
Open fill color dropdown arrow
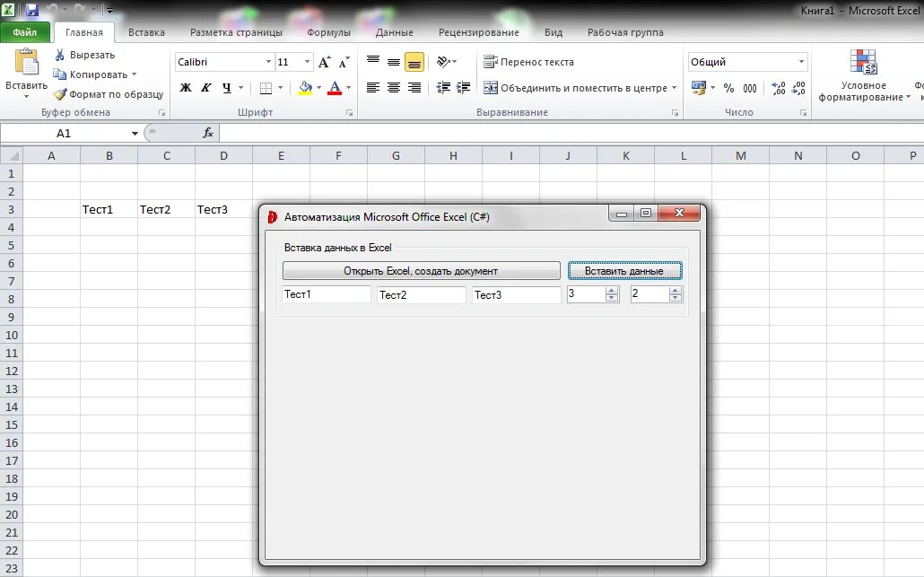click(x=318, y=88)
